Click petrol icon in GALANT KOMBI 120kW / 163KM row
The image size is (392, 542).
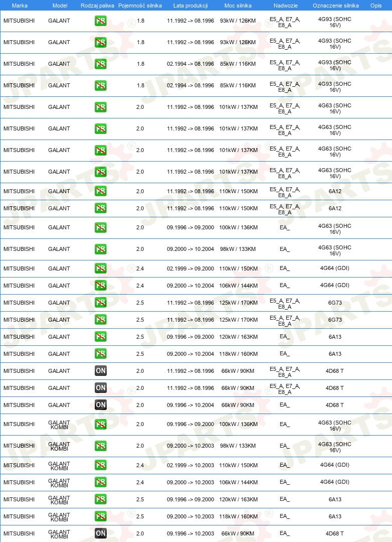tap(100, 499)
